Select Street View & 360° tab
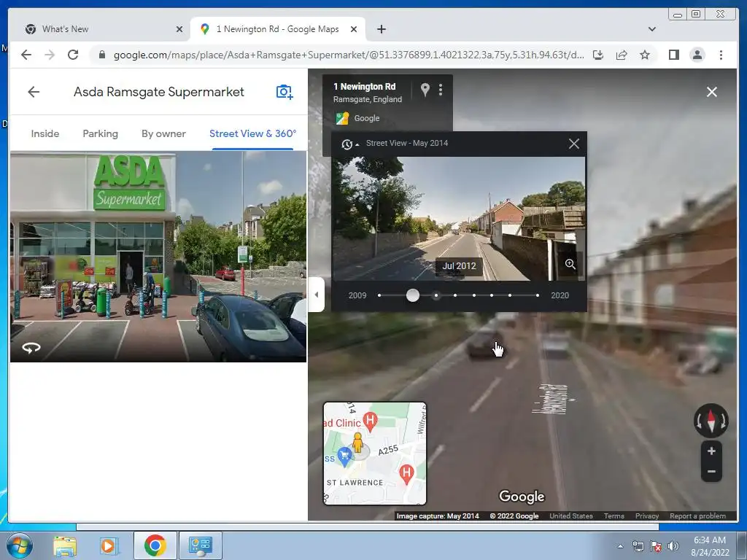The image size is (747, 560). click(252, 134)
